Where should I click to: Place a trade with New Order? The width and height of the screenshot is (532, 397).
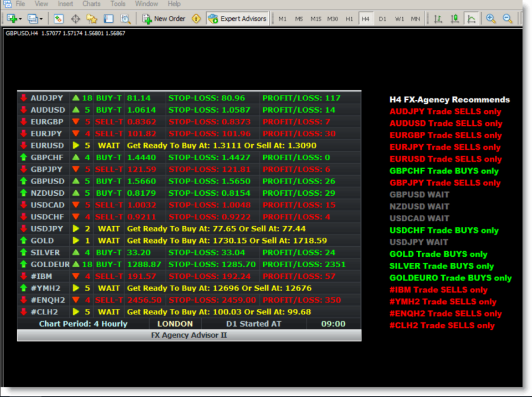(x=163, y=18)
